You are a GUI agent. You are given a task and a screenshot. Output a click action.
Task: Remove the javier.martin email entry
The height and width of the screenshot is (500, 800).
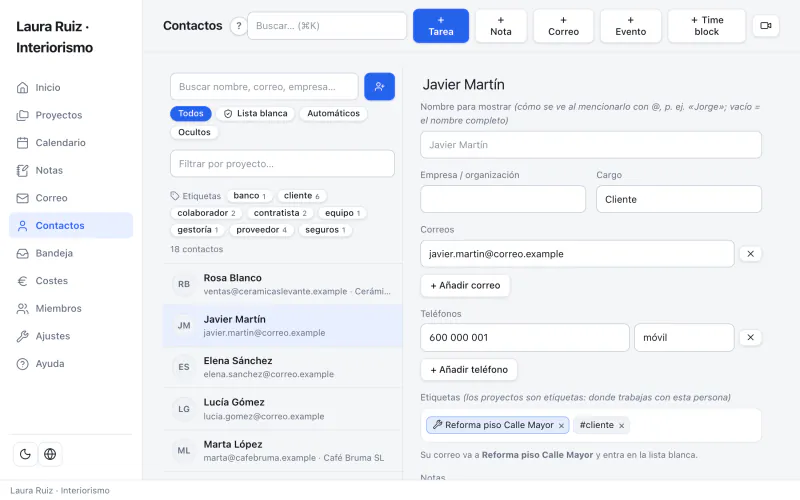click(x=751, y=254)
